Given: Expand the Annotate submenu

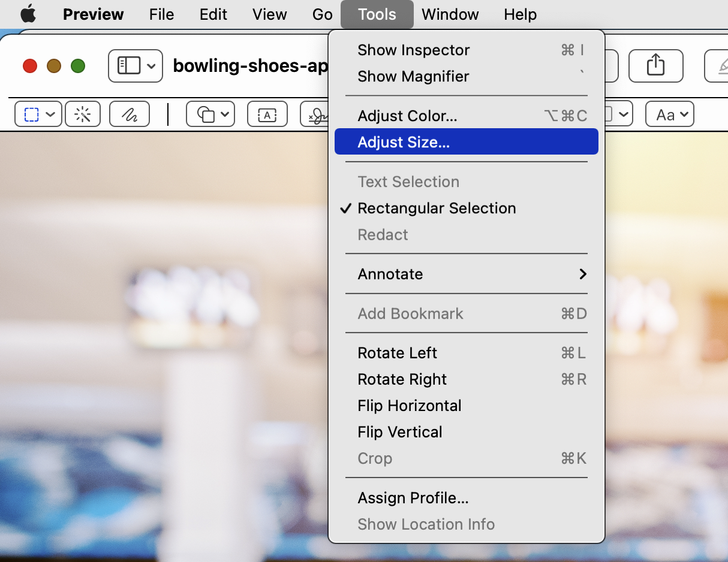Looking at the screenshot, I should 467,274.
